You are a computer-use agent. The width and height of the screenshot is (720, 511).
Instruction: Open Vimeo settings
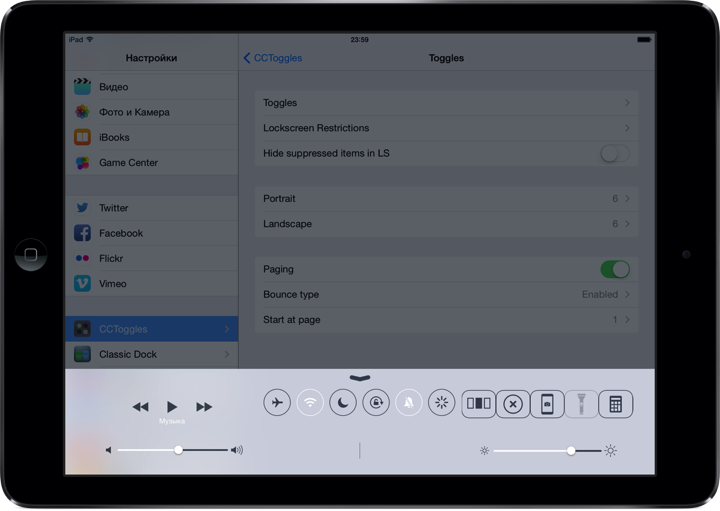coord(152,284)
